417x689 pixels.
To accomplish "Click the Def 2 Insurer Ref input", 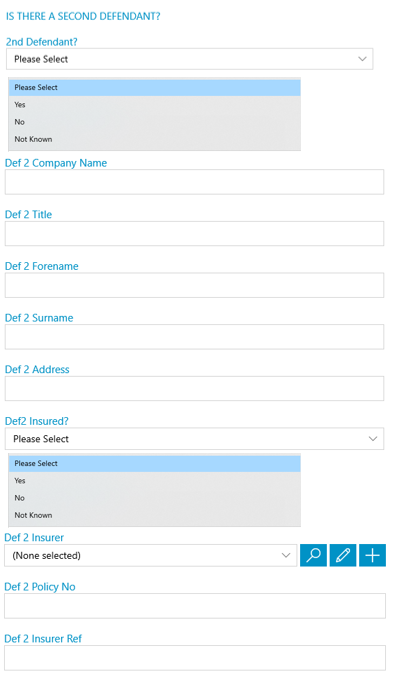I will click(x=195, y=658).
